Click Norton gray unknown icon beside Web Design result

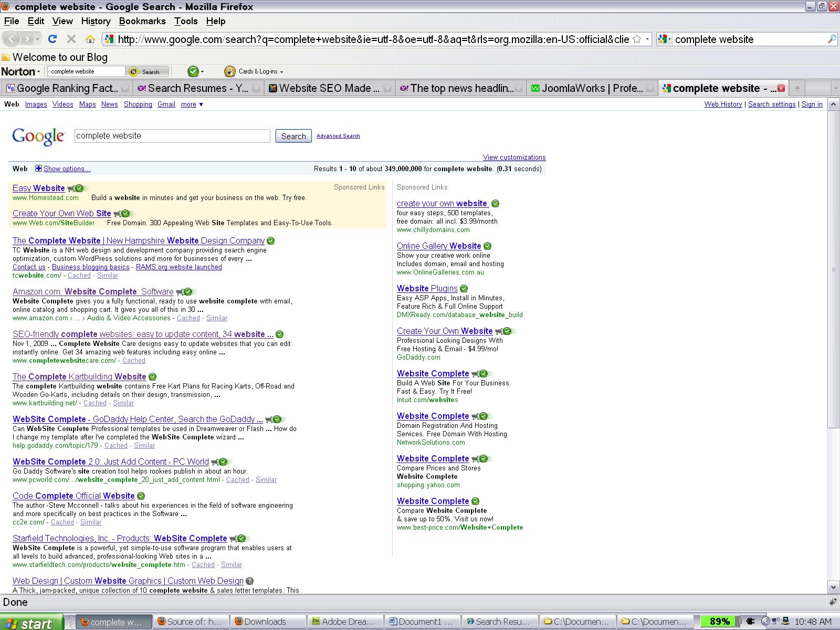pos(249,581)
